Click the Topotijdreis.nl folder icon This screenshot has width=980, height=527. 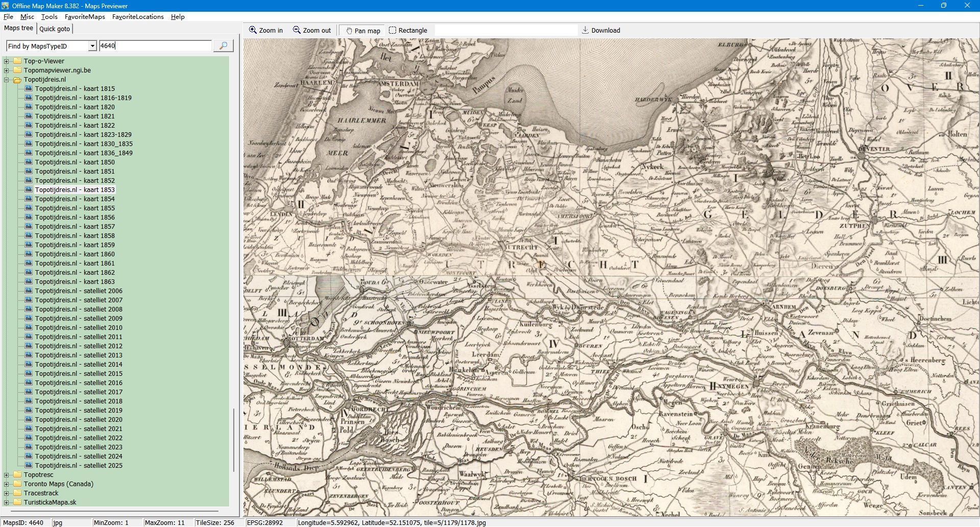(x=17, y=80)
